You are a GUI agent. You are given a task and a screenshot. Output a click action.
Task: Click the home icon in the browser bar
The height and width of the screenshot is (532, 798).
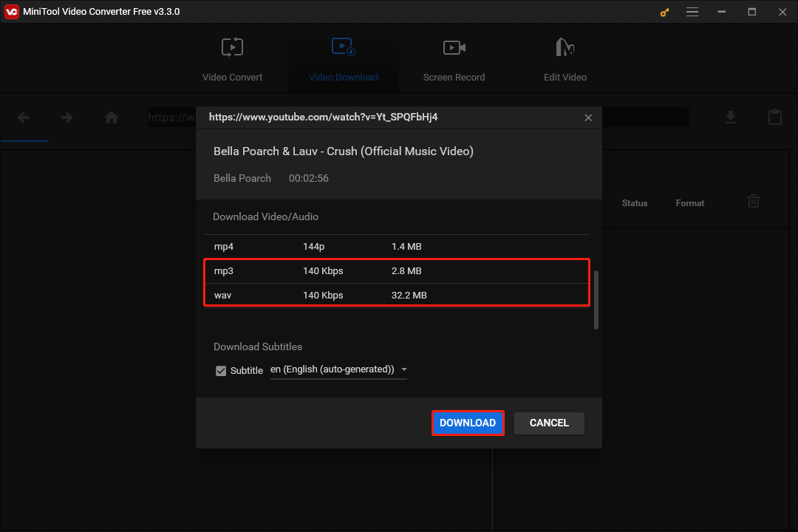point(112,117)
